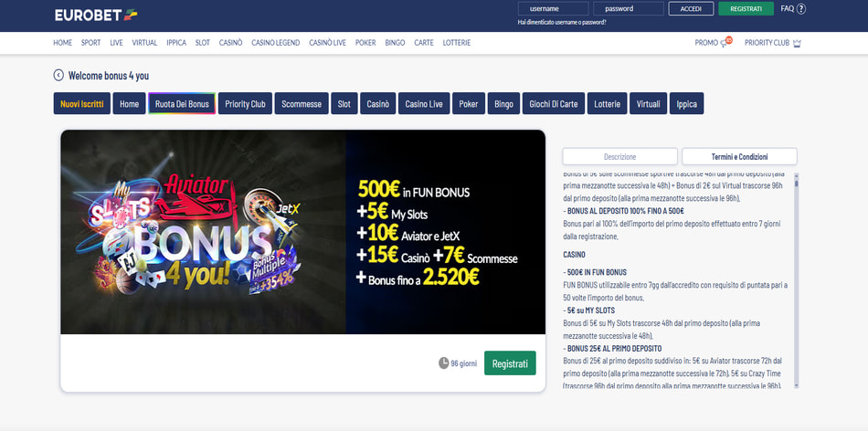The image size is (868, 431).
Task: Open PRIORITY CLUB link in header
Action: [767, 43]
